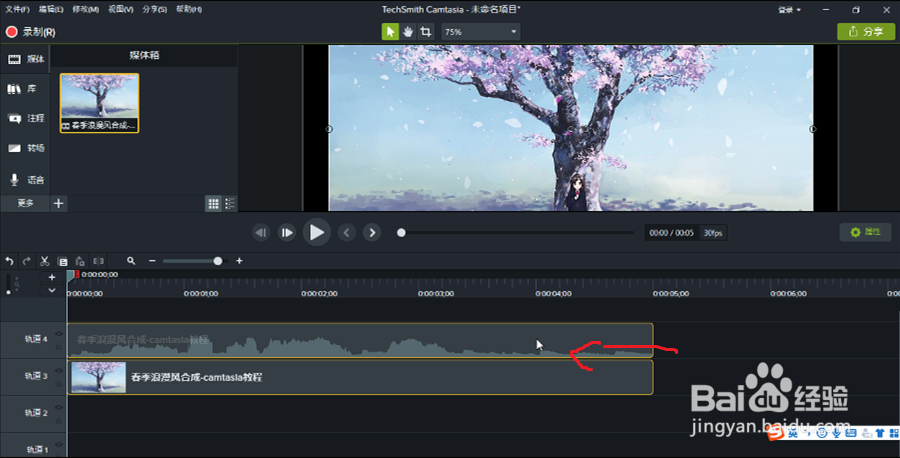Split the clip at playhead
Image resolution: width=900 pixels, height=458 pixels.
[x=98, y=261]
